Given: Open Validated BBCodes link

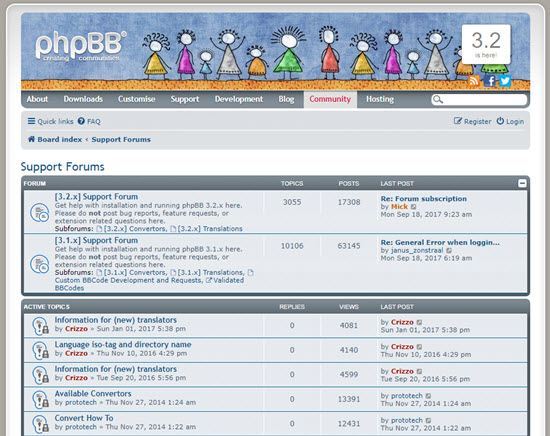Looking at the screenshot, I should coord(149,284).
